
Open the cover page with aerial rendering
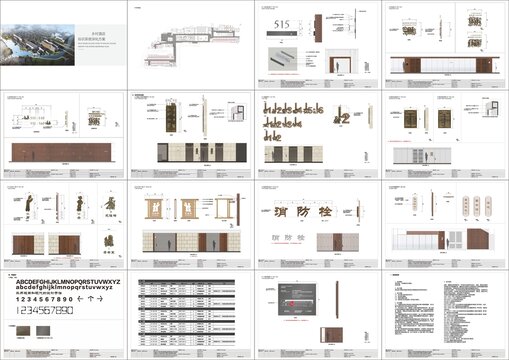(64, 45)
